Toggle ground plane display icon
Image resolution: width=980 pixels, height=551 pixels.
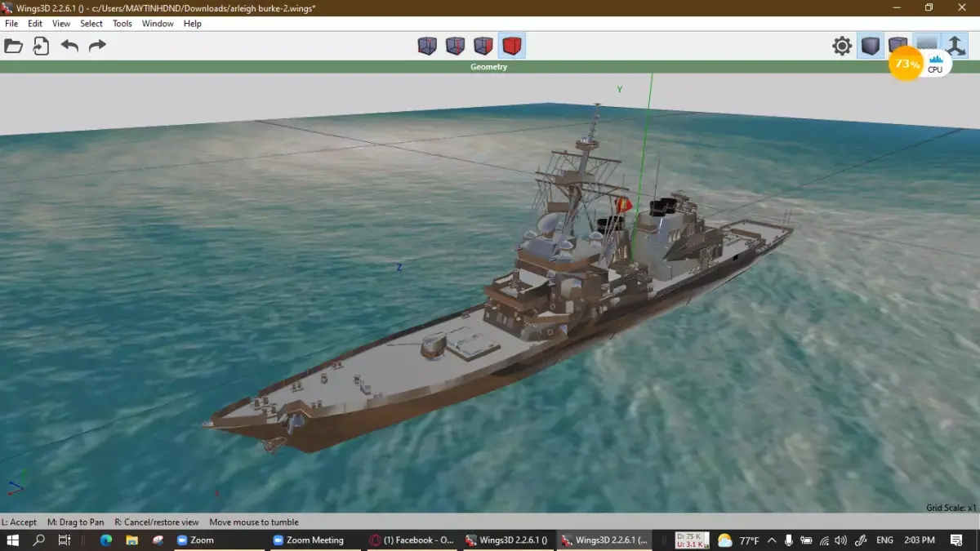926,42
